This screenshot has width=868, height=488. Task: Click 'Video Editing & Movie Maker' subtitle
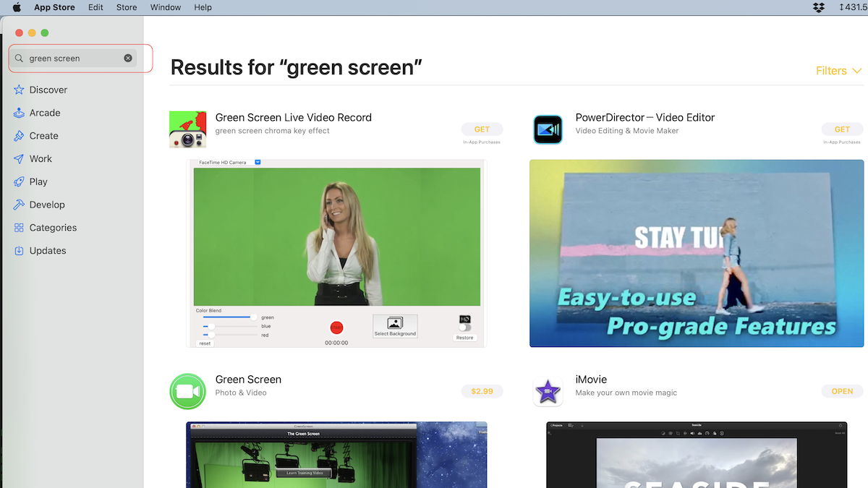[x=627, y=131]
